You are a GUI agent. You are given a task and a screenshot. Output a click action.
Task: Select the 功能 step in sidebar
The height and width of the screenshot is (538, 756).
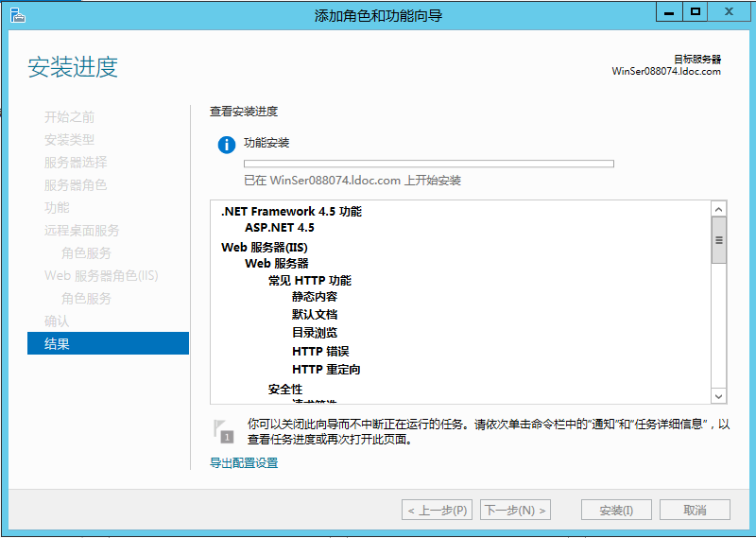(x=57, y=207)
